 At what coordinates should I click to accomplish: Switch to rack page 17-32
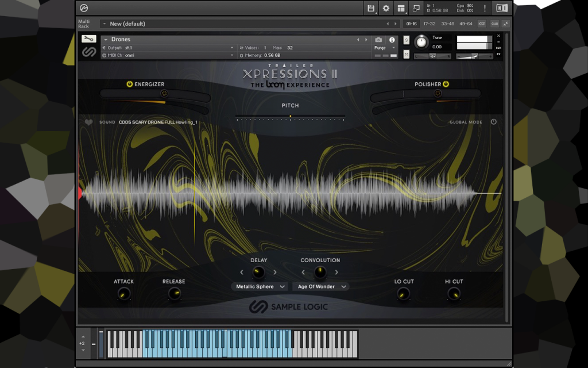[x=430, y=24]
